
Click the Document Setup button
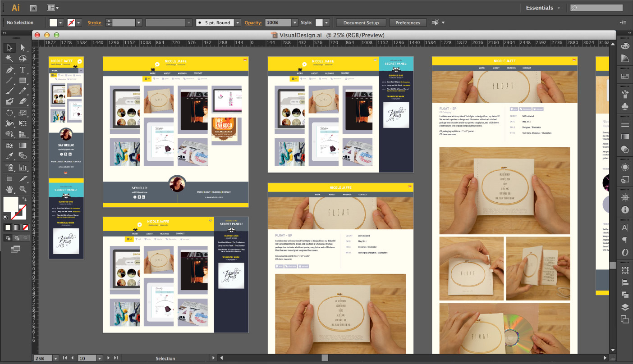[361, 23]
